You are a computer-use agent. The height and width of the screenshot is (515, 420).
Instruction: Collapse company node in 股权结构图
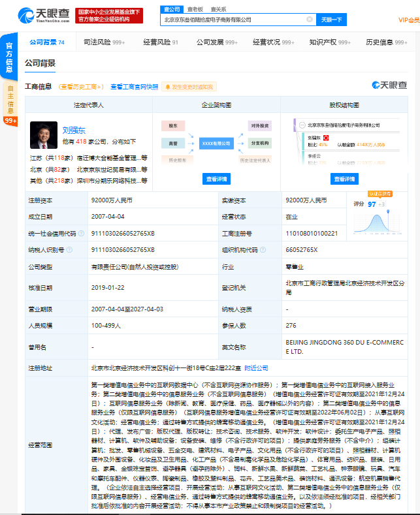pos(302,125)
